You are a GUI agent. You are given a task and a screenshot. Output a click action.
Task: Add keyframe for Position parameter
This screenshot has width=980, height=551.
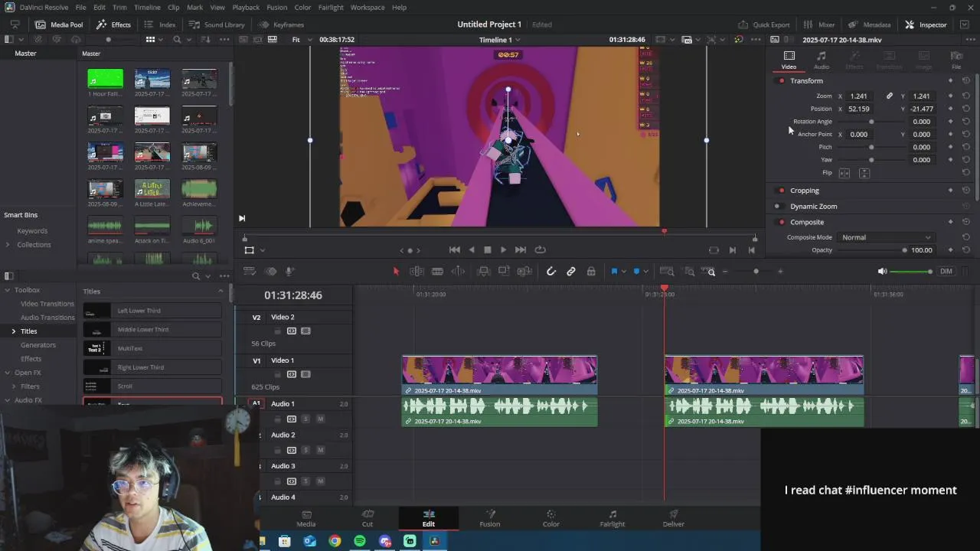click(950, 109)
